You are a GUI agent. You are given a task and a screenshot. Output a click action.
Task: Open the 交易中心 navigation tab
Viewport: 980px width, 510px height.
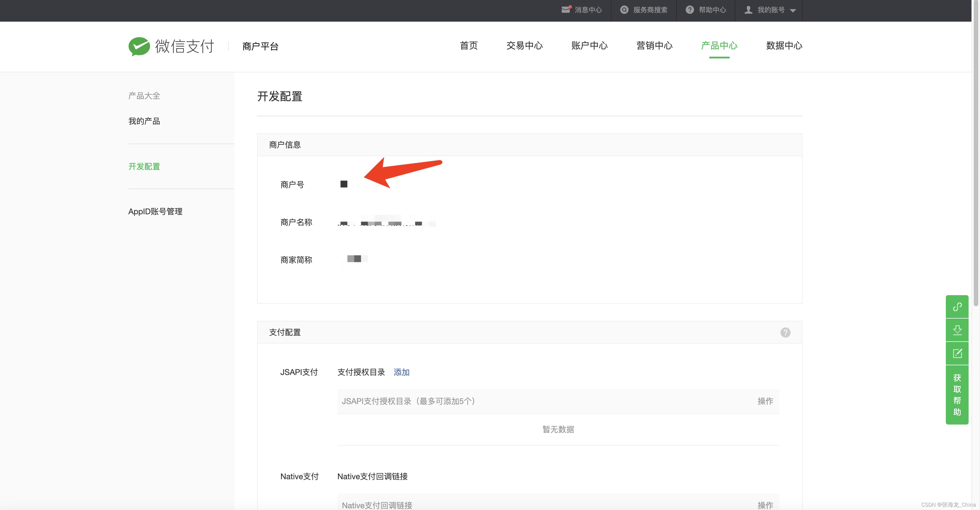click(524, 46)
